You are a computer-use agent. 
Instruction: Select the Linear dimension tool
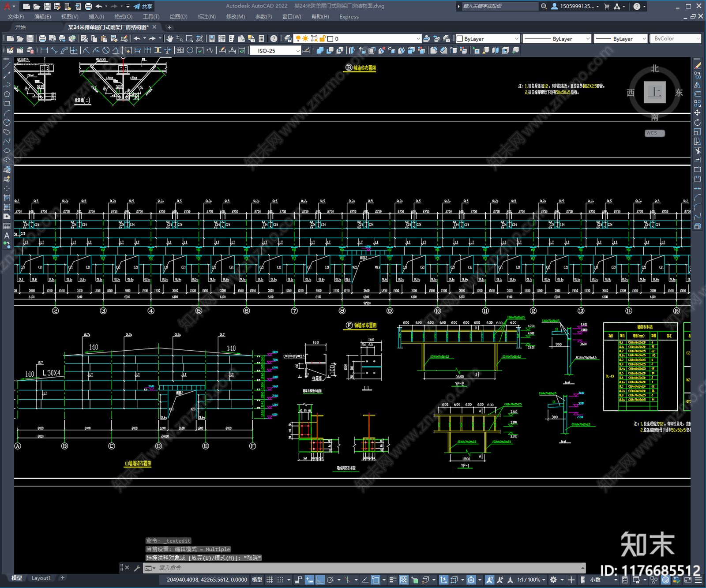click(44, 50)
